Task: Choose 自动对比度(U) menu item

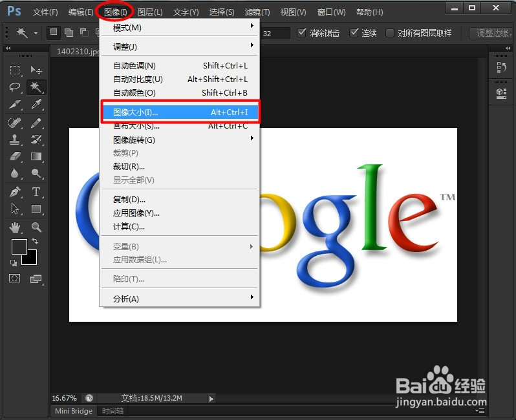Action: pos(180,79)
